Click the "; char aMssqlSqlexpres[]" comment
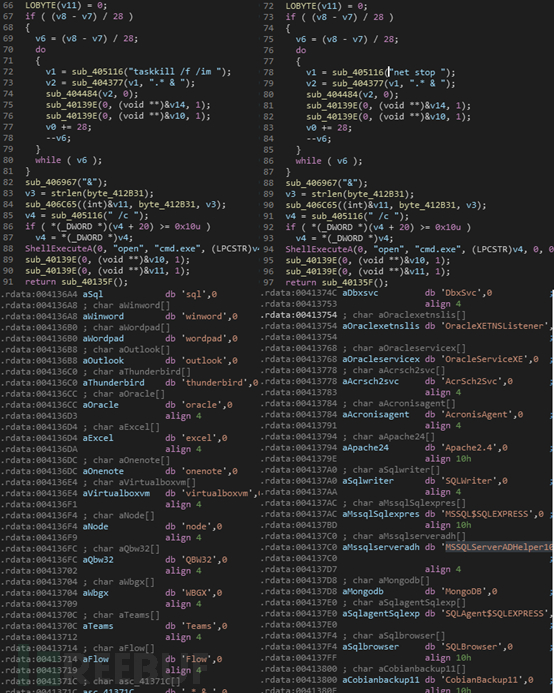 coord(404,503)
